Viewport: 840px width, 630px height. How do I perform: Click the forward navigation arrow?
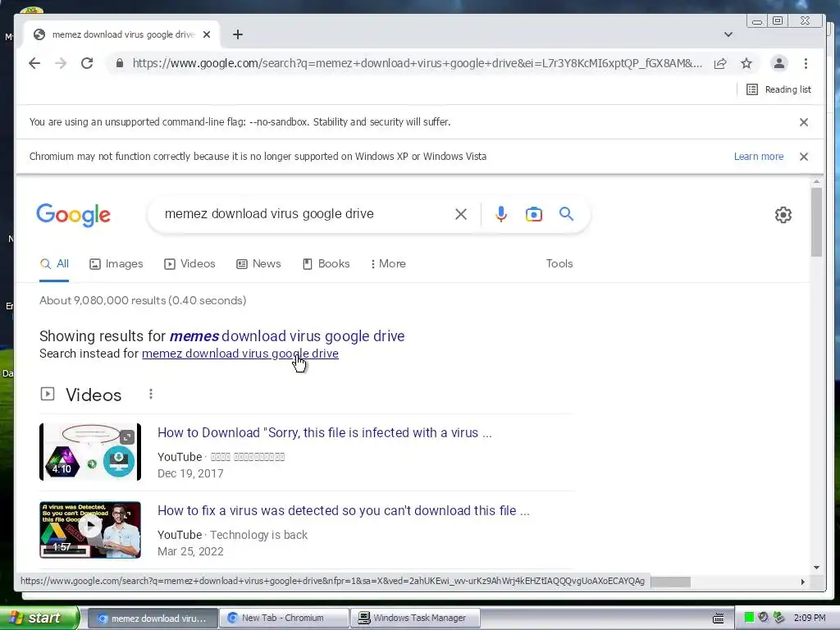[61, 63]
